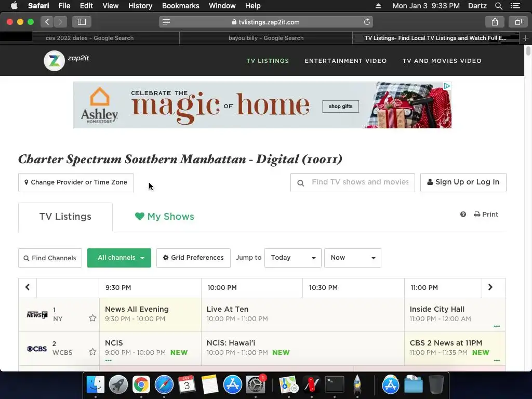
Task: Click the Print link
Action: (486, 215)
